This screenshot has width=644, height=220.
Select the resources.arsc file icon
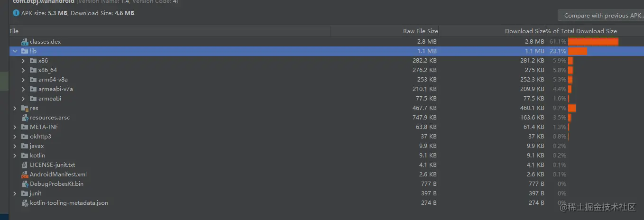25,118
